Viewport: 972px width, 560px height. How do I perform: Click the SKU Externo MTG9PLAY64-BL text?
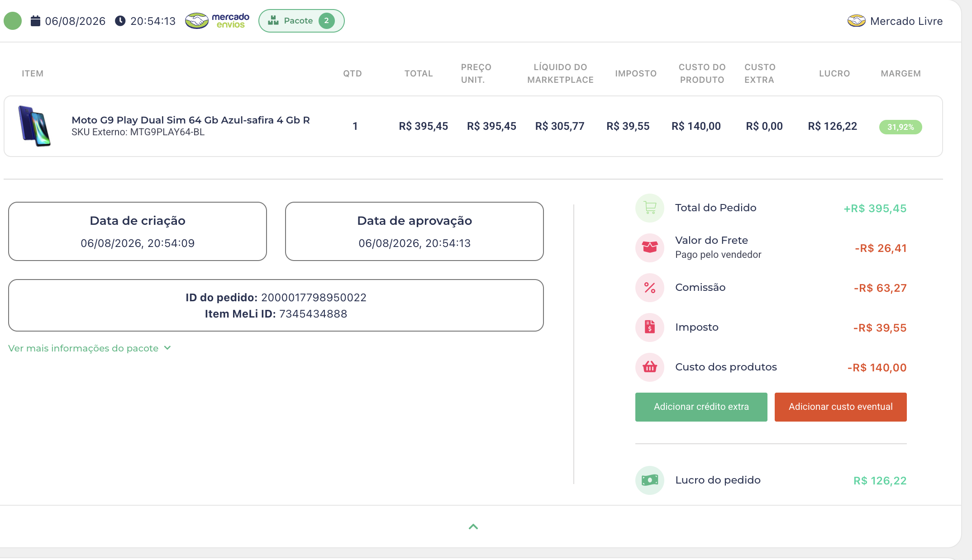tap(138, 132)
